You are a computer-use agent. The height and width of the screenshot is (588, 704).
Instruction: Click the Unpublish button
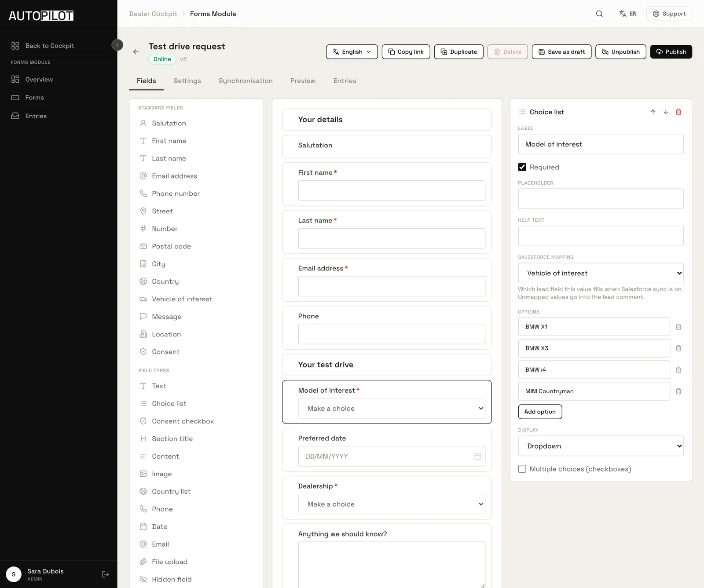click(621, 52)
